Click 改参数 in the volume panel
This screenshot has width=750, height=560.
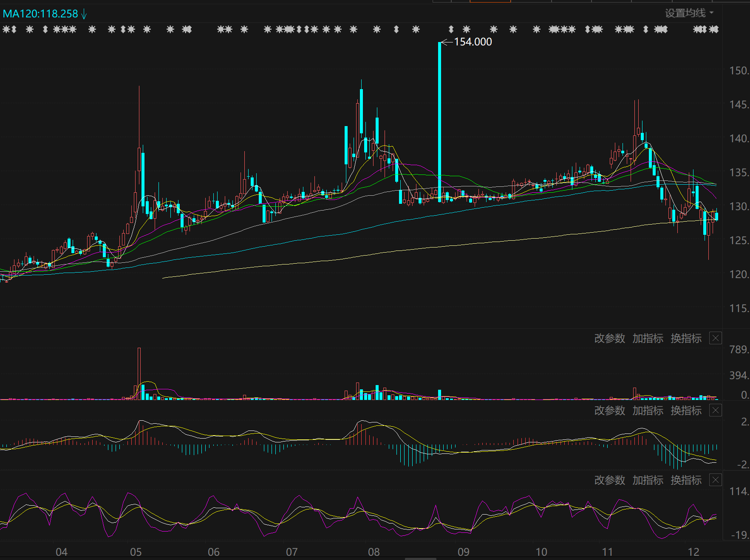(x=609, y=338)
